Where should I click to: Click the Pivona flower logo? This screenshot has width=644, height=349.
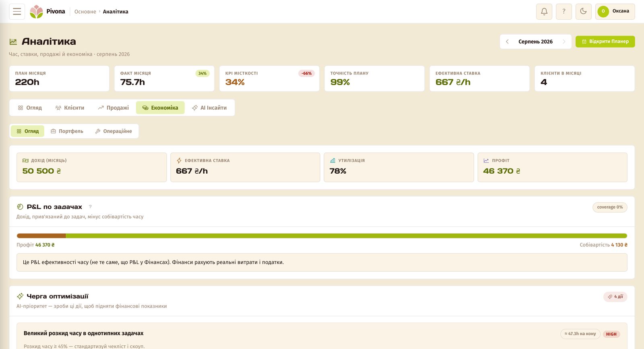point(36,12)
